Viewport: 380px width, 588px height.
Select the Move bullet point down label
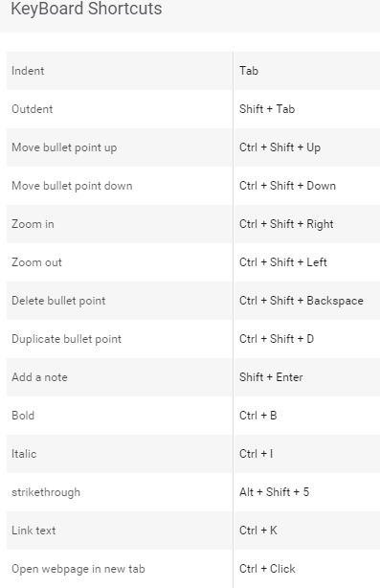point(72,186)
